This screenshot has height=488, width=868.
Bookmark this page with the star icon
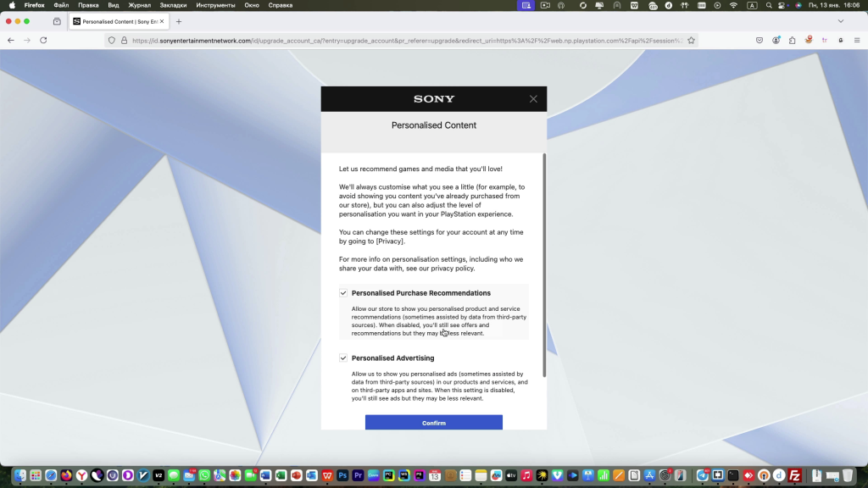pyautogui.click(x=691, y=40)
